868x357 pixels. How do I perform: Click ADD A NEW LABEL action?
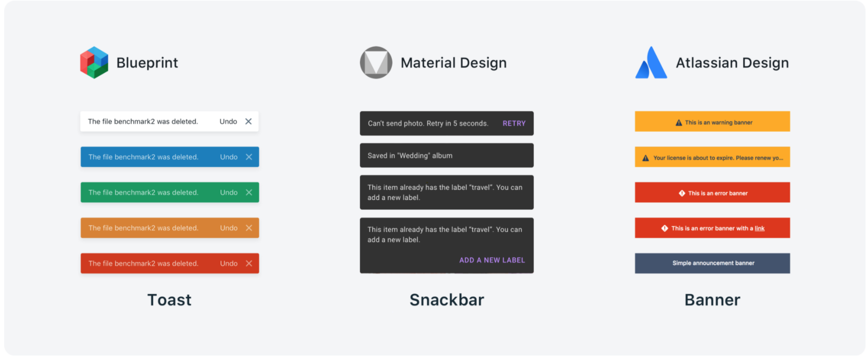click(x=492, y=260)
